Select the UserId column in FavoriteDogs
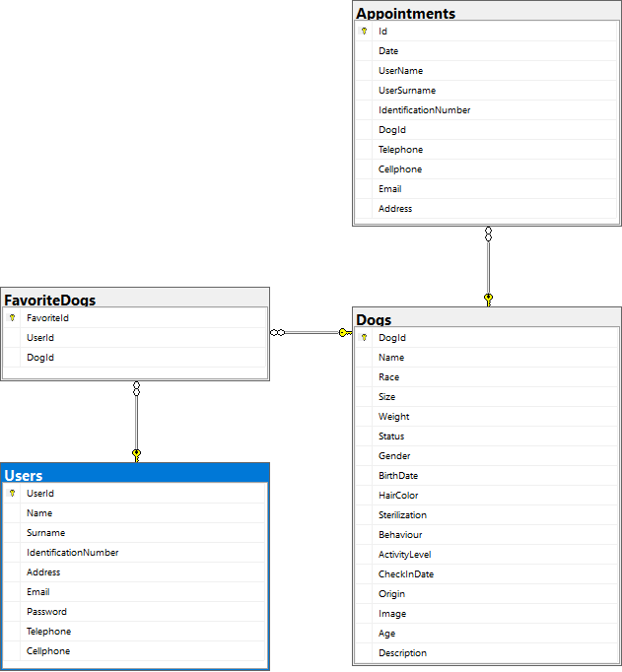The height and width of the screenshot is (672, 622). point(135,337)
